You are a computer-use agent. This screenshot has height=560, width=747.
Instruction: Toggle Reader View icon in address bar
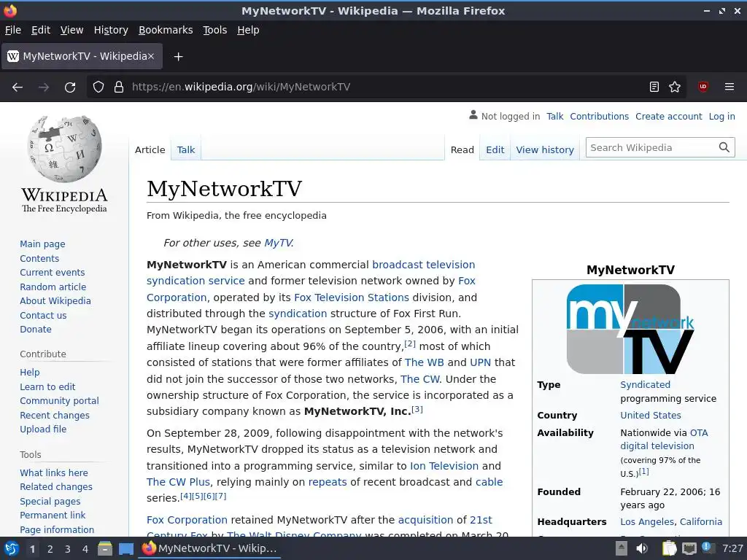(x=654, y=87)
